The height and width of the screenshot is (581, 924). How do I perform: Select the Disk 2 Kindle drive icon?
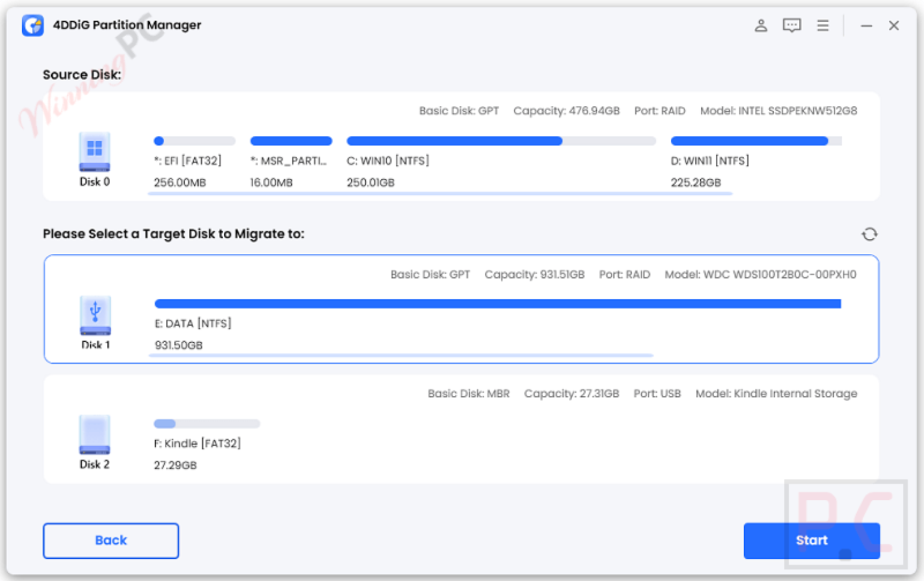pyautogui.click(x=94, y=436)
